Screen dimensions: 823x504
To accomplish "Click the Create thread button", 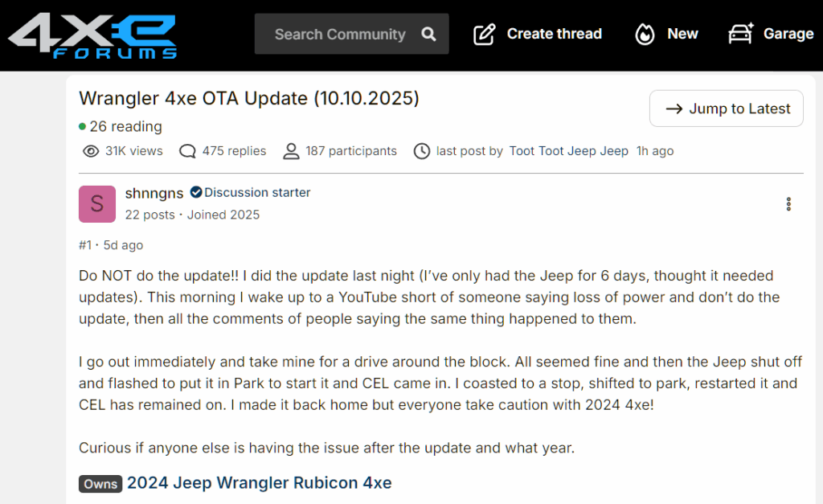I will 554,34.
